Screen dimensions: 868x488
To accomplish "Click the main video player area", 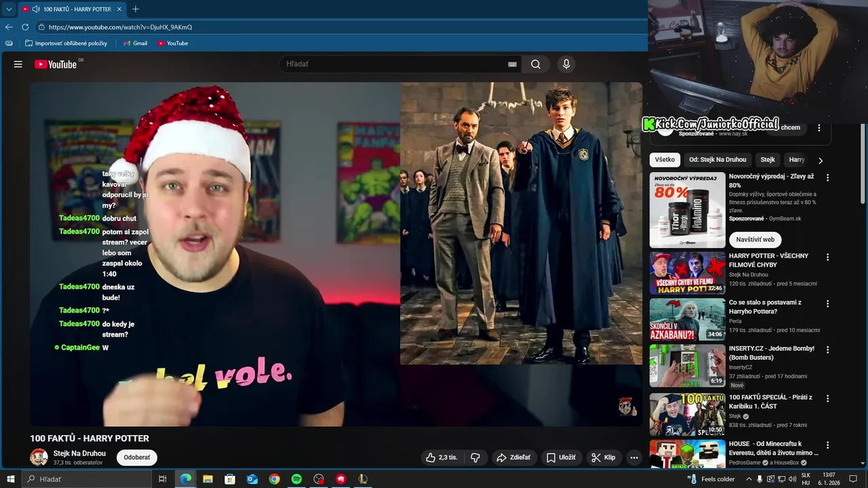I will point(336,254).
